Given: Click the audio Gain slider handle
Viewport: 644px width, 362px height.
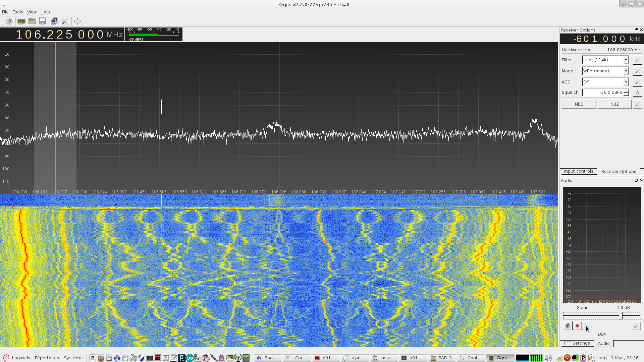Looking at the screenshot, I should click(621, 316).
